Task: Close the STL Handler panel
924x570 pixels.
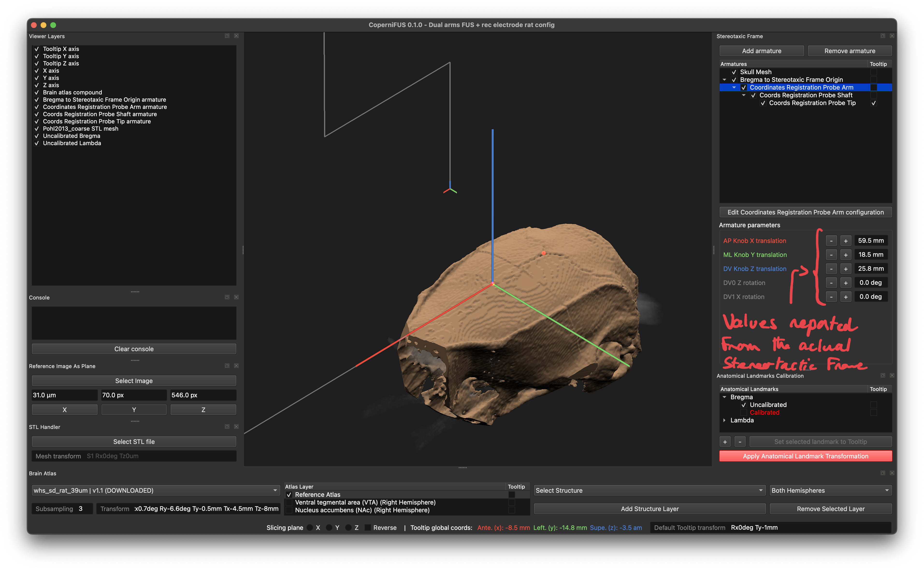Action: [x=237, y=426]
